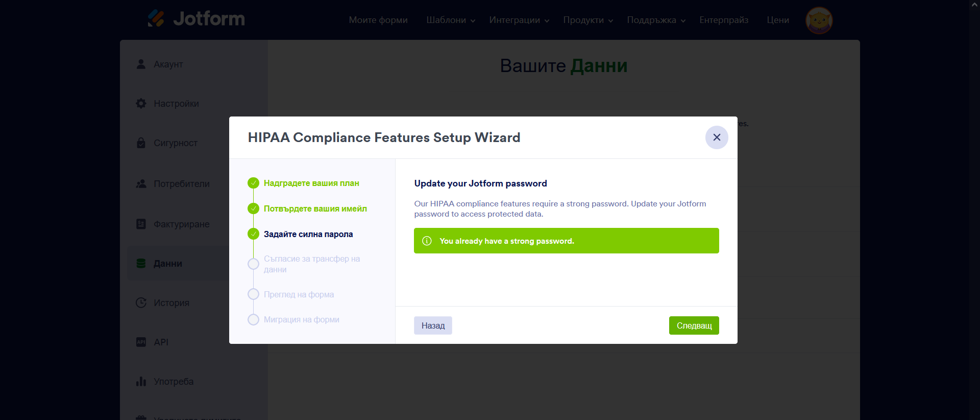Open Цени in top navigation

pyautogui.click(x=778, y=20)
